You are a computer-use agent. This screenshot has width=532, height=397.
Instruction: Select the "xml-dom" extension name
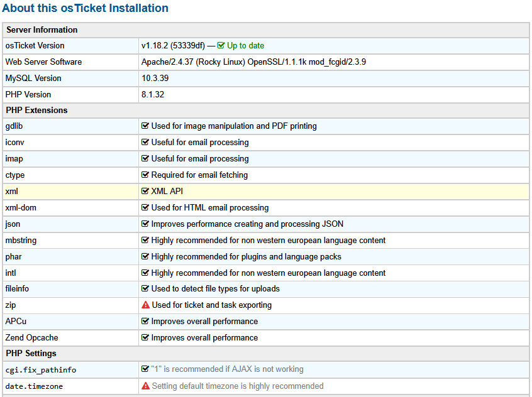[x=21, y=207]
